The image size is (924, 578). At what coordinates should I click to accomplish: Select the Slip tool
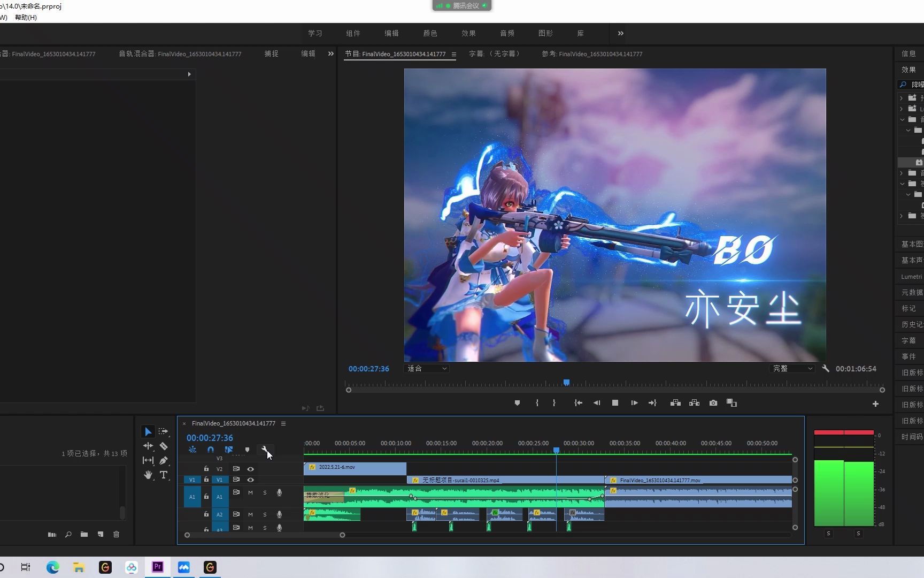tap(148, 460)
